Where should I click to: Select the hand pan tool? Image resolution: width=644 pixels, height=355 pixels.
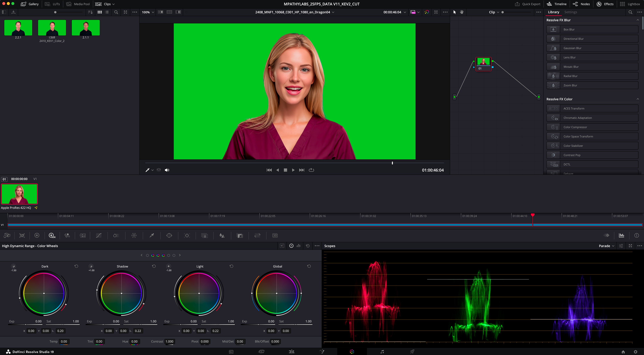(x=462, y=12)
